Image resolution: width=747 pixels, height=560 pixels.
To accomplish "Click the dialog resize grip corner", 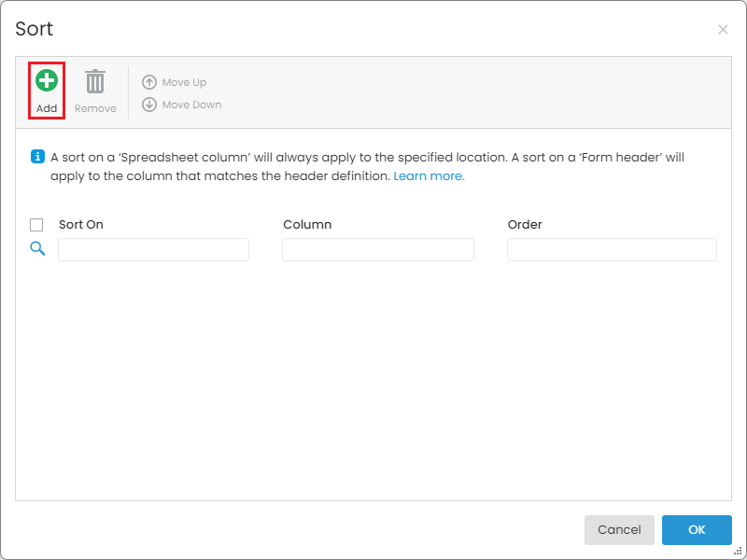I will coord(738,552).
